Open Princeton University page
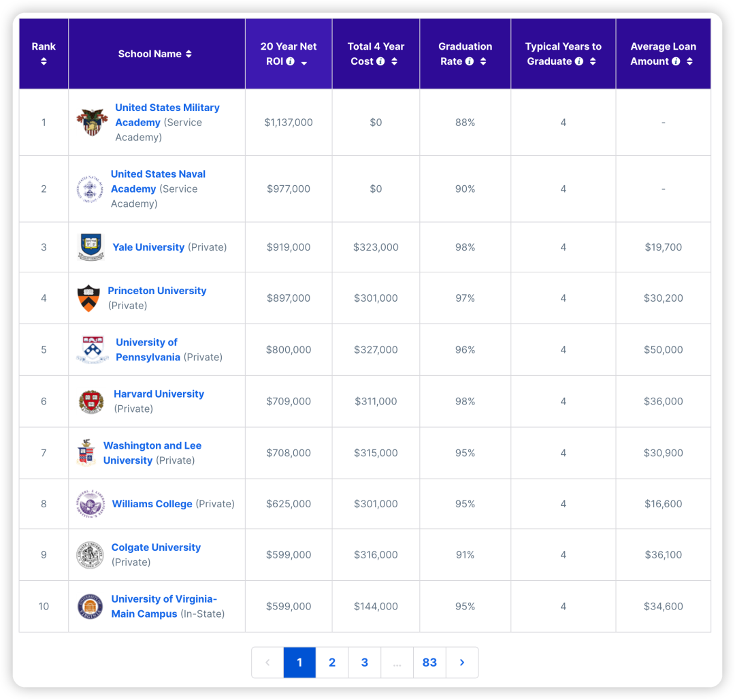The width and height of the screenshot is (735, 700). coord(157,291)
